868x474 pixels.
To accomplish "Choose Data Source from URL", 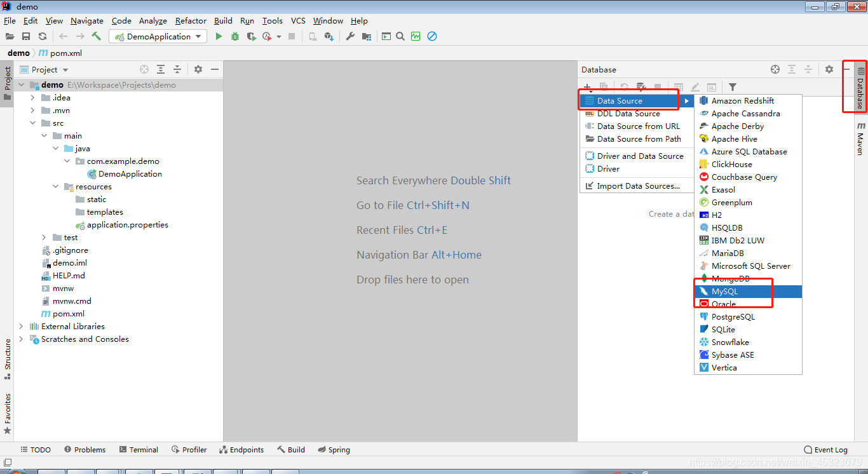I will (637, 126).
